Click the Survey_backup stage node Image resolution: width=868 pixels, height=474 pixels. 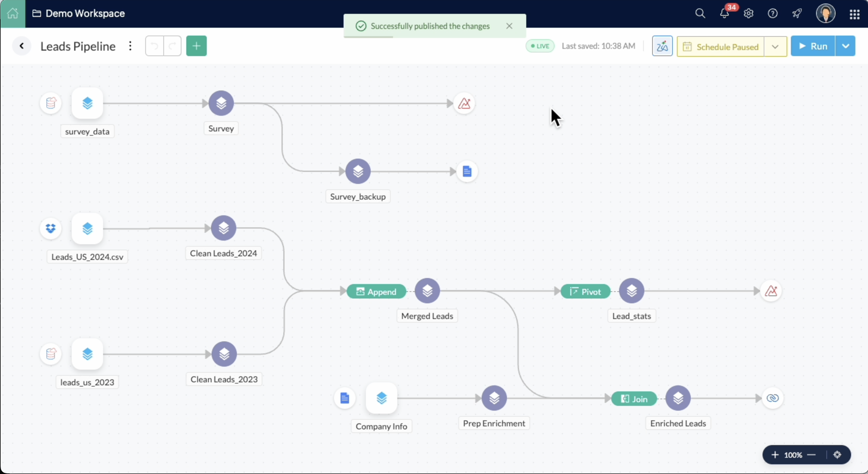tap(358, 171)
